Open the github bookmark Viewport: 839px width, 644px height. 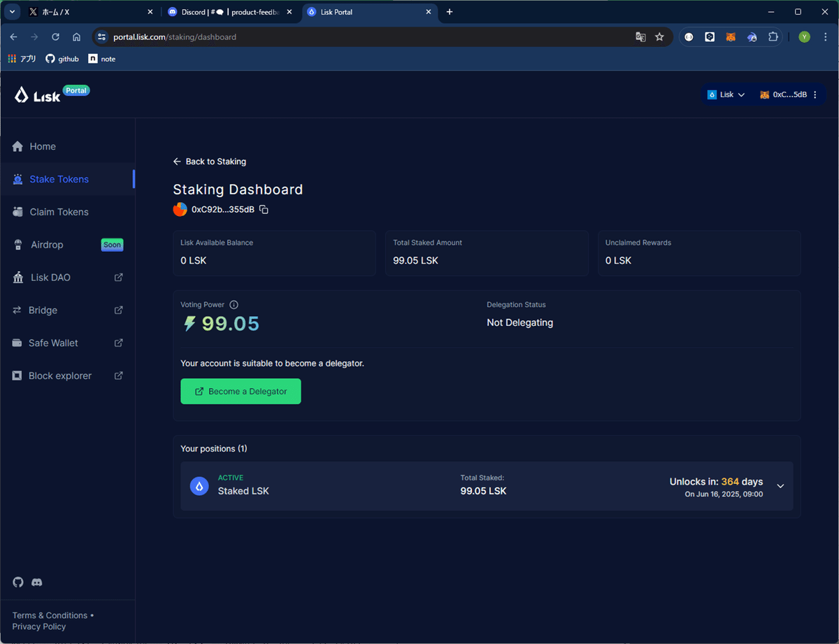pyautogui.click(x=62, y=59)
